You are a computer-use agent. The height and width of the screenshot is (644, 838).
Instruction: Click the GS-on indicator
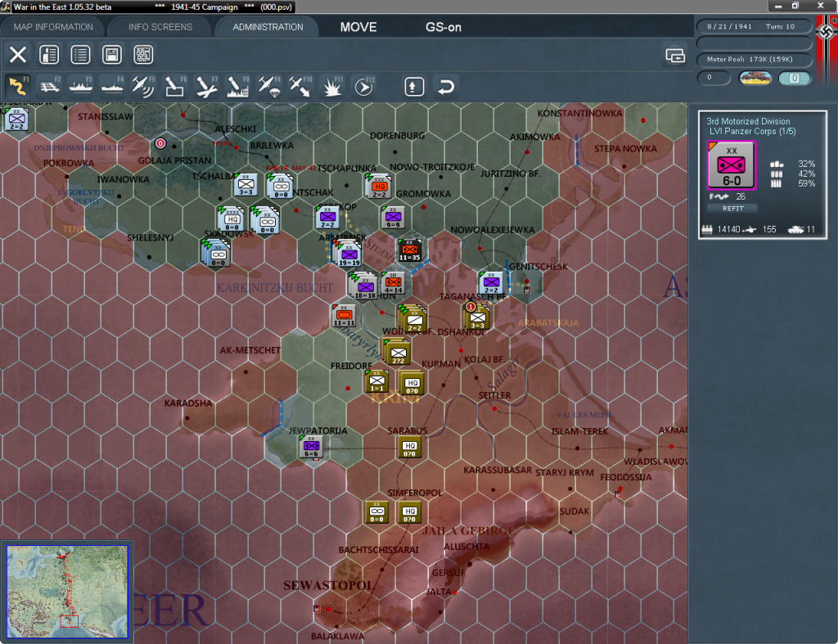click(444, 27)
